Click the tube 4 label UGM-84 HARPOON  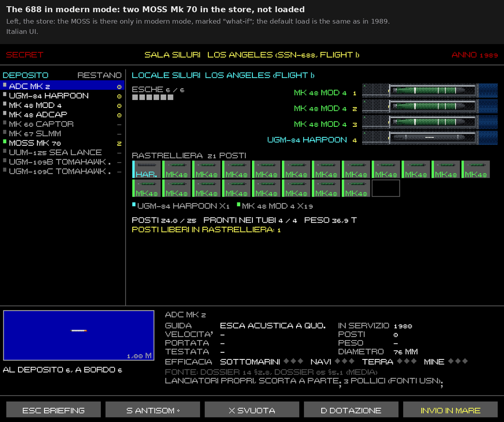[x=307, y=140]
